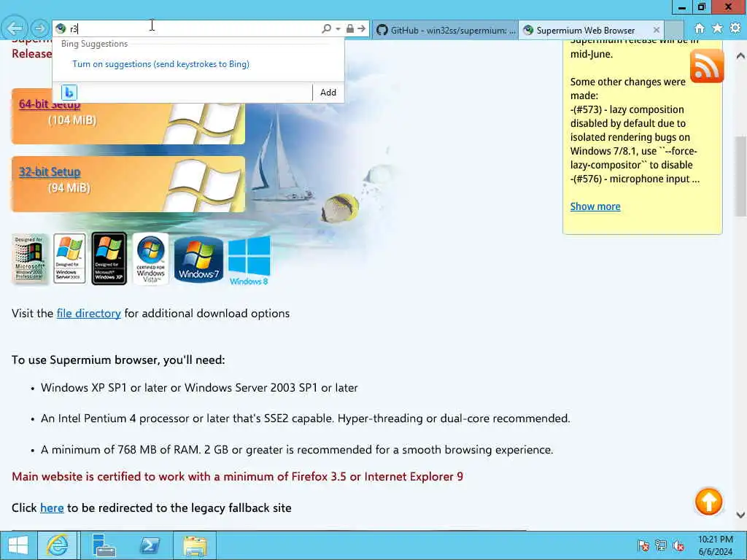Screen dimensions: 747x560
Task: Select the Supermium Web Browser tab
Action: point(586,30)
